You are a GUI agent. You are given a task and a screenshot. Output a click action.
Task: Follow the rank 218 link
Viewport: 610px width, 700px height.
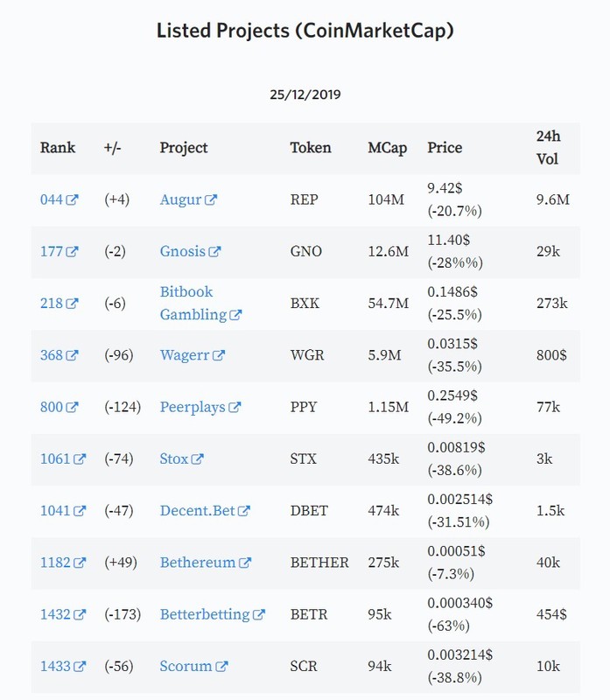point(59,303)
